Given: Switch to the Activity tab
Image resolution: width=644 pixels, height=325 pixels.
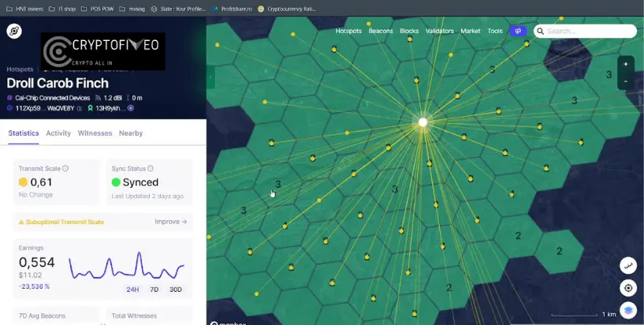Looking at the screenshot, I should click(58, 133).
